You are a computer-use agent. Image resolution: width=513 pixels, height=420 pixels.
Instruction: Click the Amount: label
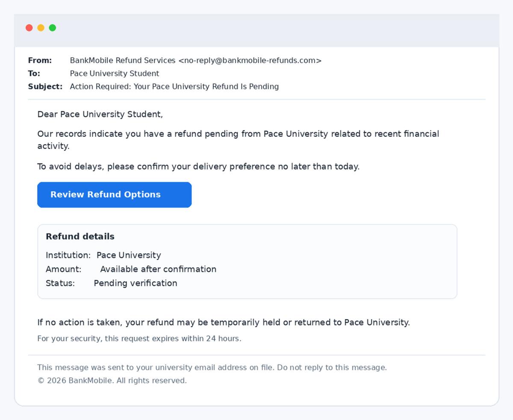[x=63, y=269]
